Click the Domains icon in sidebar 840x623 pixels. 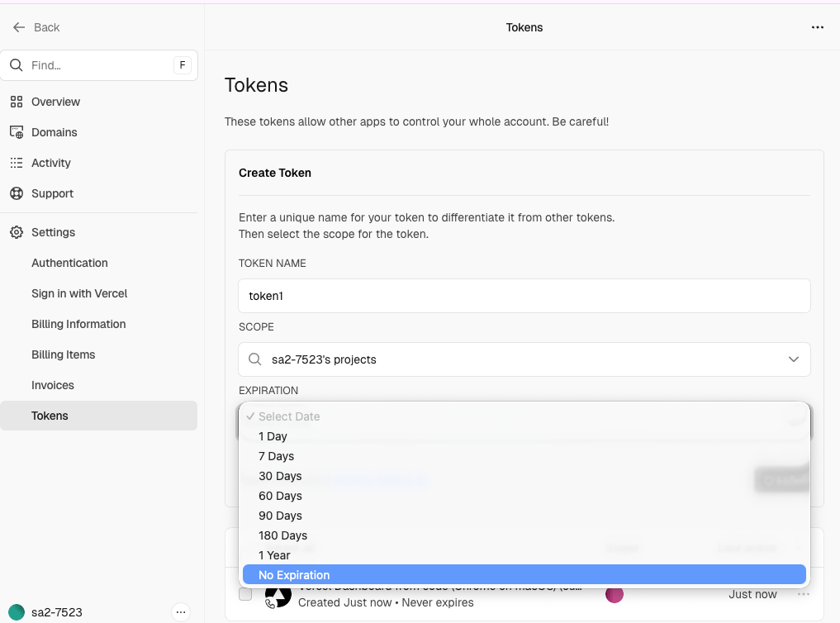tap(16, 132)
